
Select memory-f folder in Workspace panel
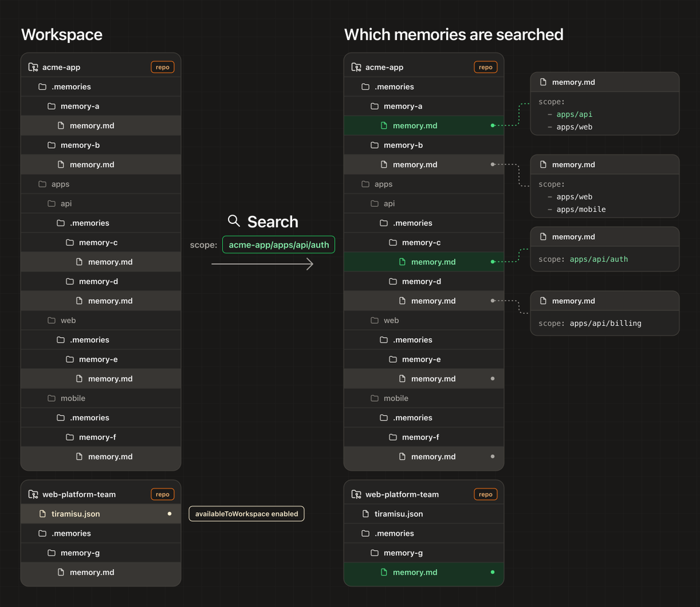click(x=101, y=437)
